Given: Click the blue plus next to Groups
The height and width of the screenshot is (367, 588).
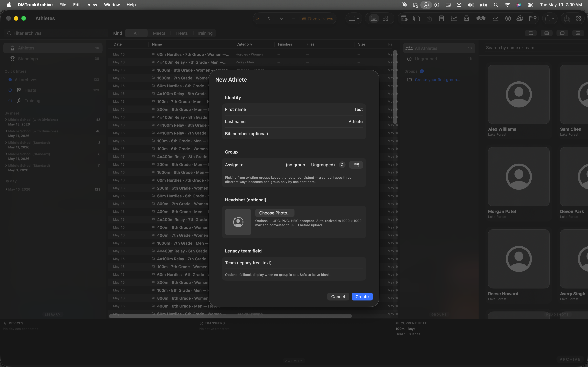Looking at the screenshot, I should [422, 71].
